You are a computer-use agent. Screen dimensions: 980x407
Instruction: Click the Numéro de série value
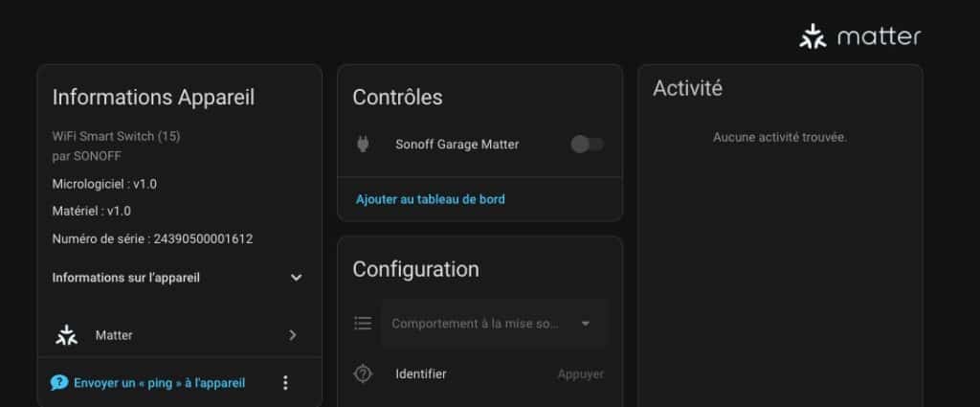tap(203, 238)
